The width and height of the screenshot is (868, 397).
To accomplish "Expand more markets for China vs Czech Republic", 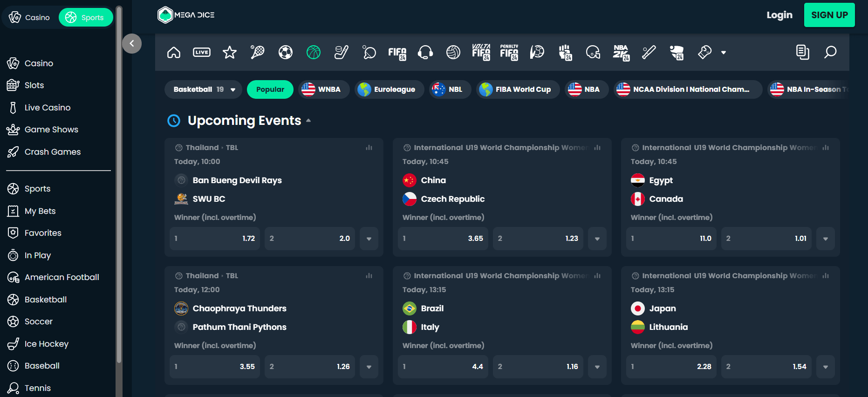I will [597, 239].
